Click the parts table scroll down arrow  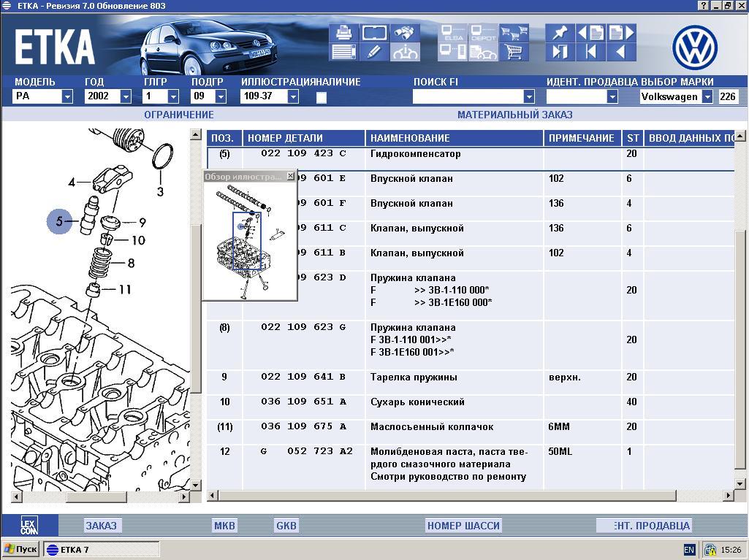click(740, 485)
